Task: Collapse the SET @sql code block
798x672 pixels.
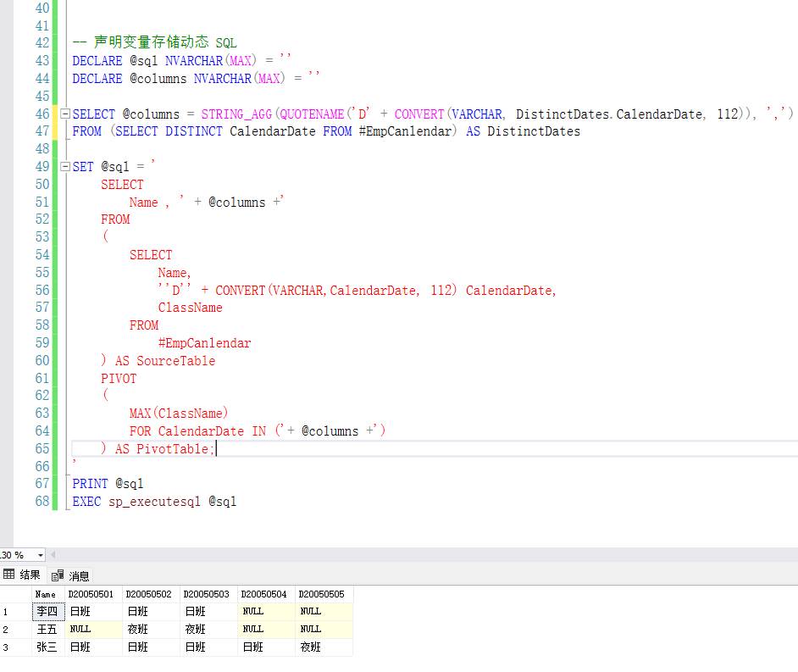Action: 64,166
